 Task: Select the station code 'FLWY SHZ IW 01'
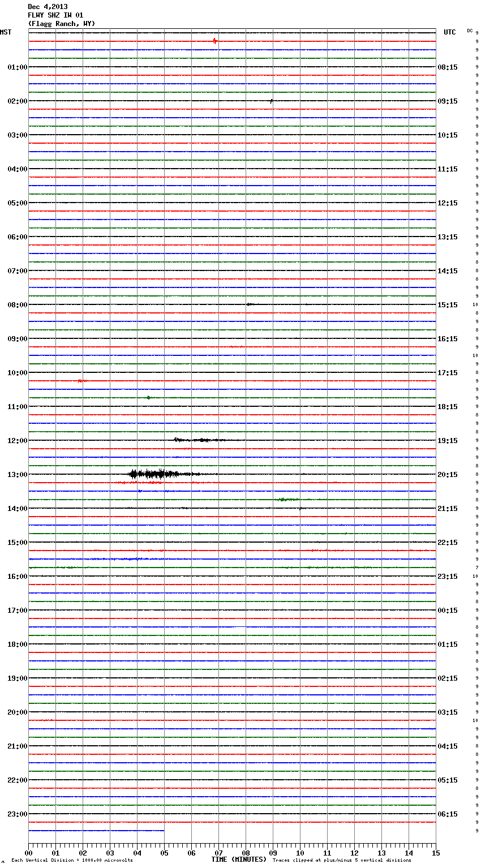click(x=55, y=15)
